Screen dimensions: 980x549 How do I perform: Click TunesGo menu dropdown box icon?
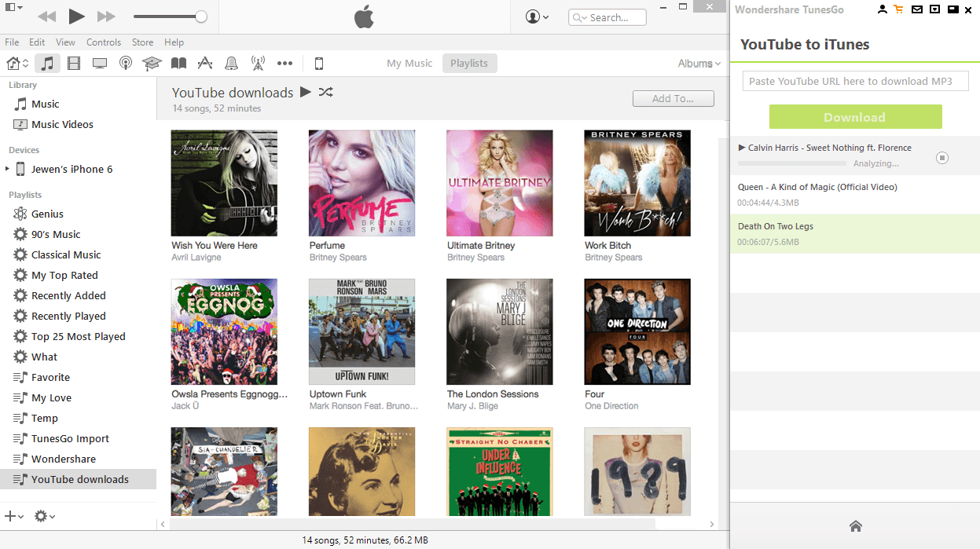pos(934,9)
